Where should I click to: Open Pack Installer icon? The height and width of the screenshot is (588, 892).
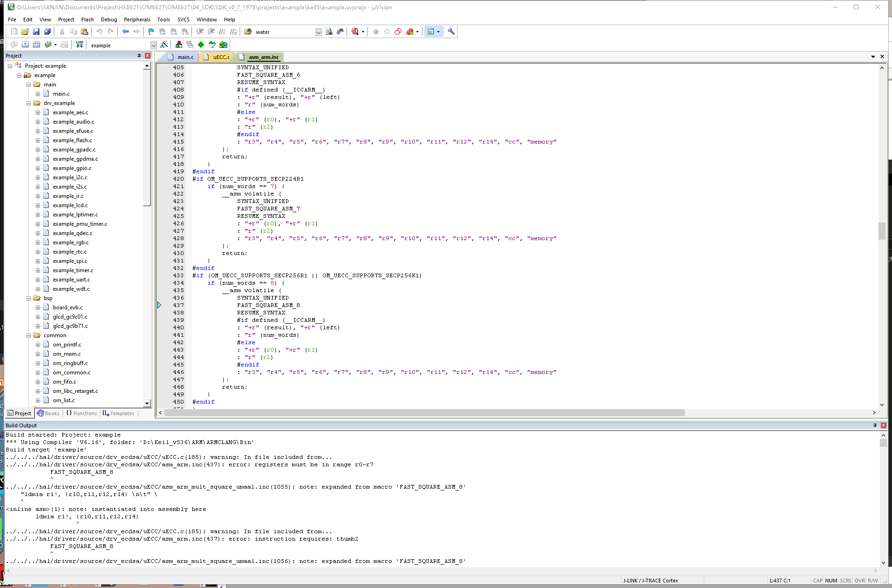223,45
